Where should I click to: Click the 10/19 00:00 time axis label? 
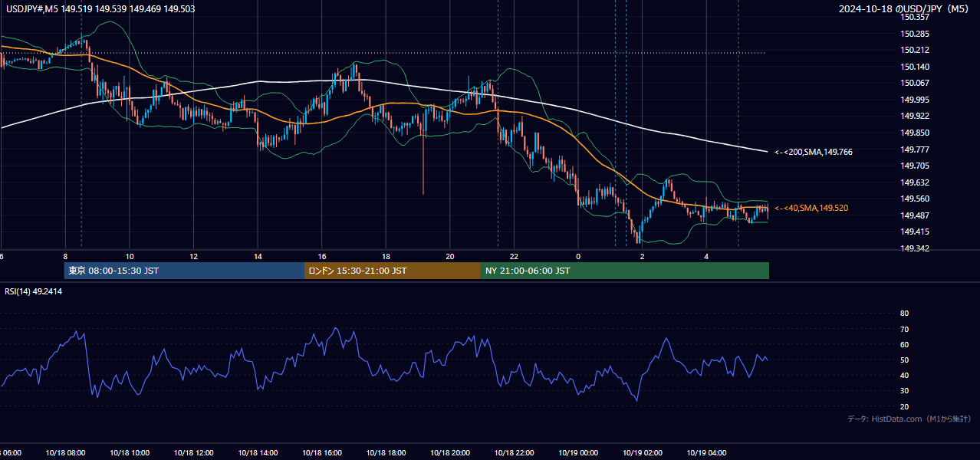point(578,453)
